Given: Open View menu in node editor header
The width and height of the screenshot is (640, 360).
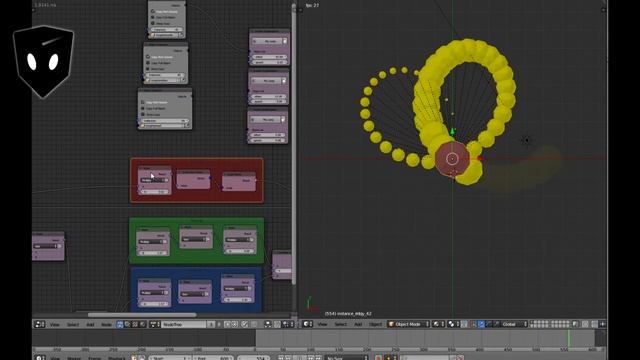Looking at the screenshot, I should coord(55,324).
